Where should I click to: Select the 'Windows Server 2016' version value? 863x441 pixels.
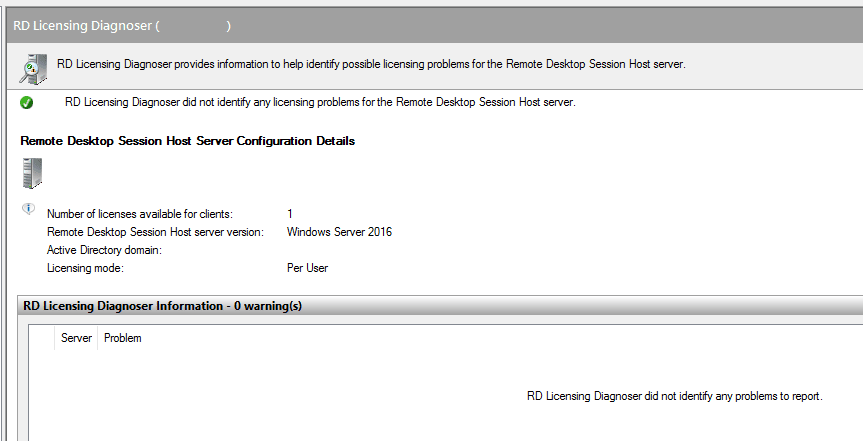pyautogui.click(x=339, y=232)
